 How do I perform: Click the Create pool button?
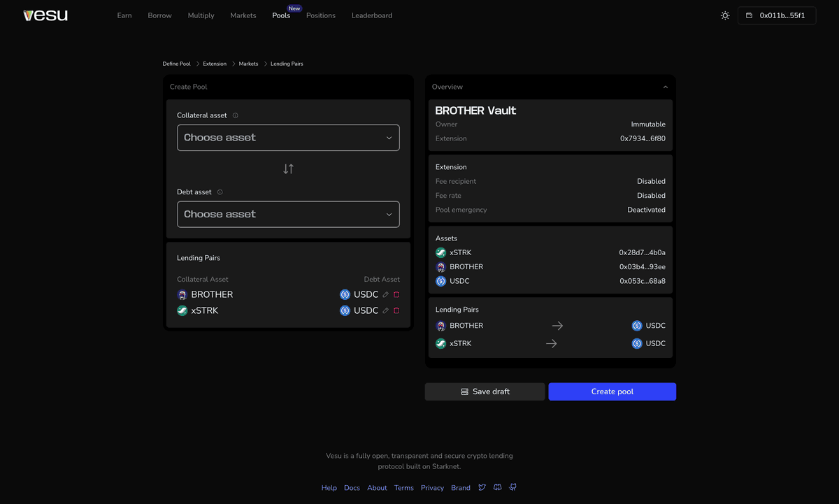point(612,391)
